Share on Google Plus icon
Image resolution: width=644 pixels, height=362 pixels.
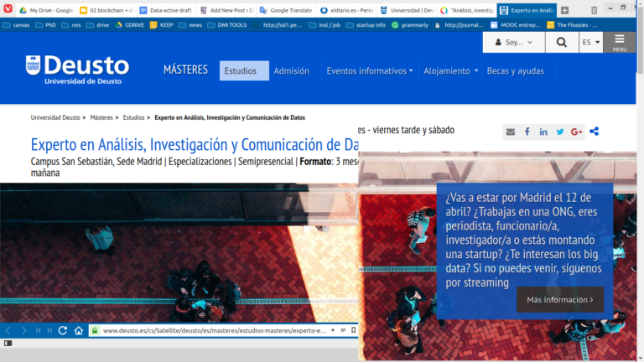pos(577,132)
